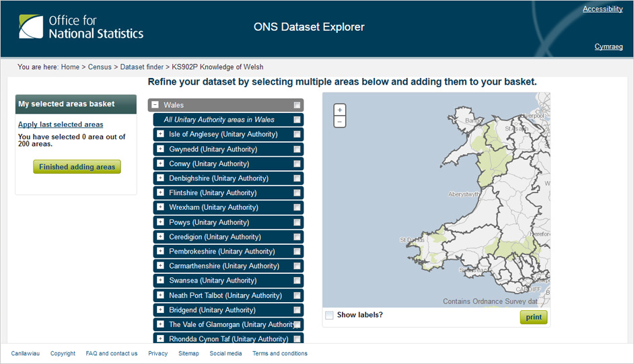Open the Canllawiau footer link
Image resolution: width=634 pixels, height=364 pixels.
coord(26,353)
